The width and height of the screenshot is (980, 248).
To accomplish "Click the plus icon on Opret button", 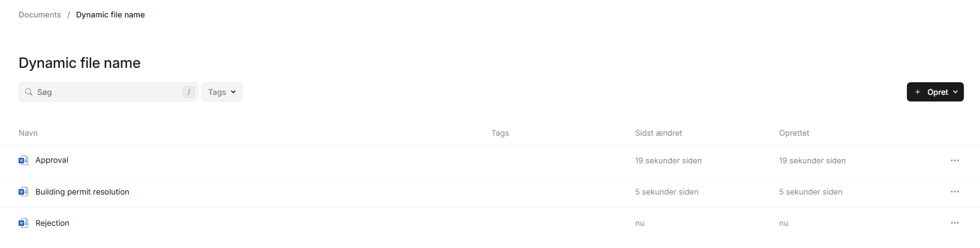I will click(918, 92).
